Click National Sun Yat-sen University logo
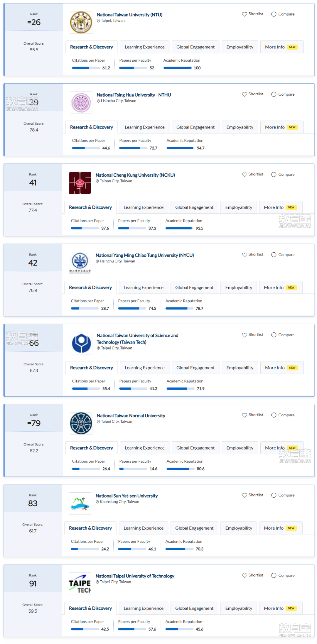Screen dimensions: 317x644 pyautogui.click(x=80, y=504)
